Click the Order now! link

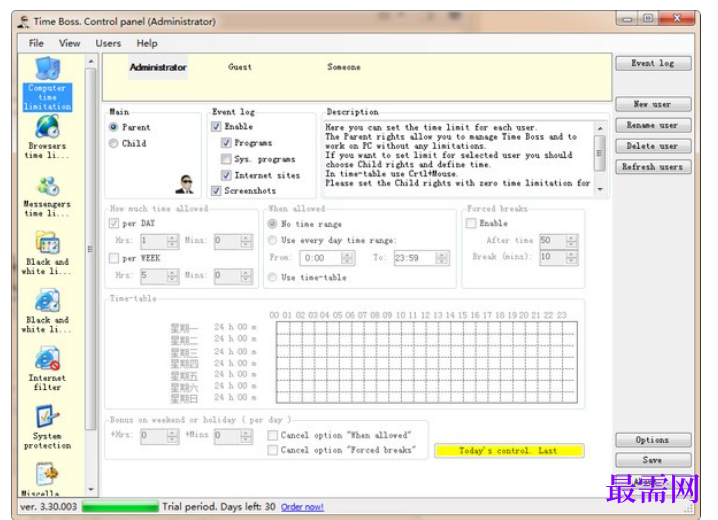click(x=302, y=507)
